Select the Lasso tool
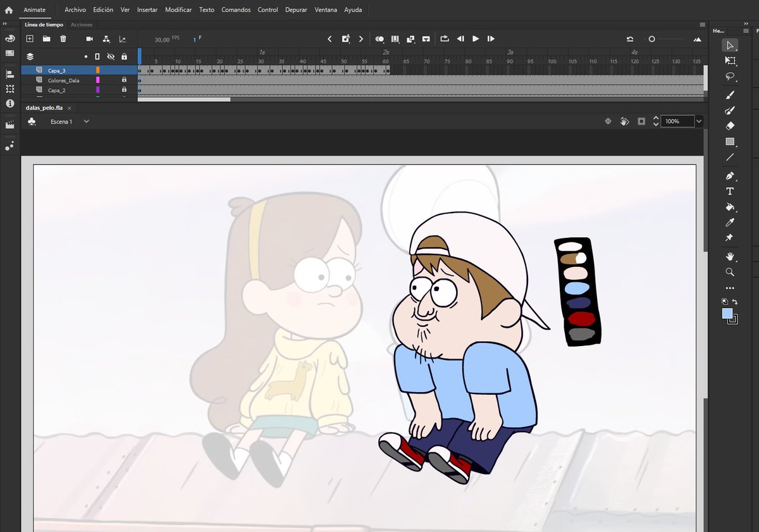Image resolution: width=759 pixels, height=532 pixels. (730, 77)
